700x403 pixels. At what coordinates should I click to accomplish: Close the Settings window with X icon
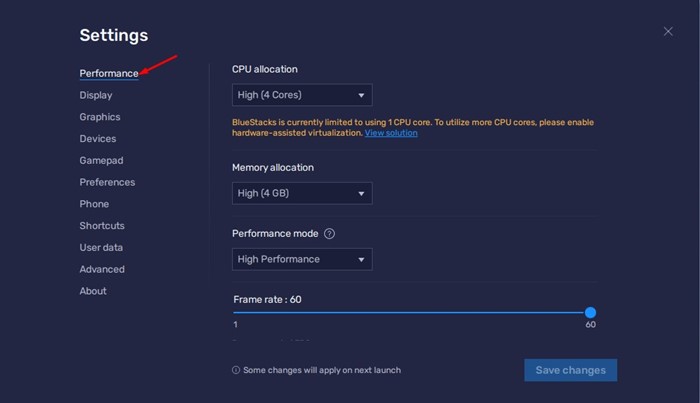tap(668, 32)
